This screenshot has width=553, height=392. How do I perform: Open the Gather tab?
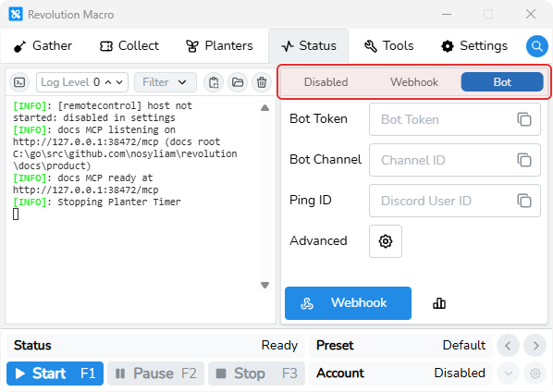pos(43,46)
